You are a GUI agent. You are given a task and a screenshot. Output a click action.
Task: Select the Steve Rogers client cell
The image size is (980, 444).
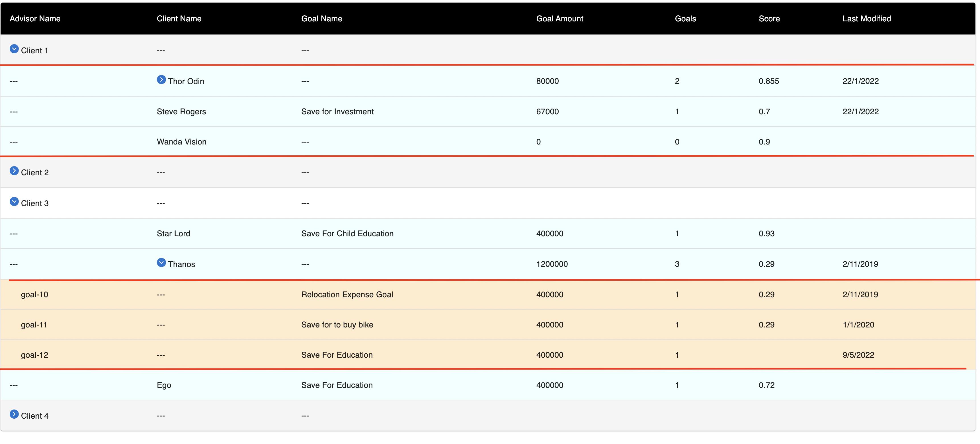coord(181,112)
